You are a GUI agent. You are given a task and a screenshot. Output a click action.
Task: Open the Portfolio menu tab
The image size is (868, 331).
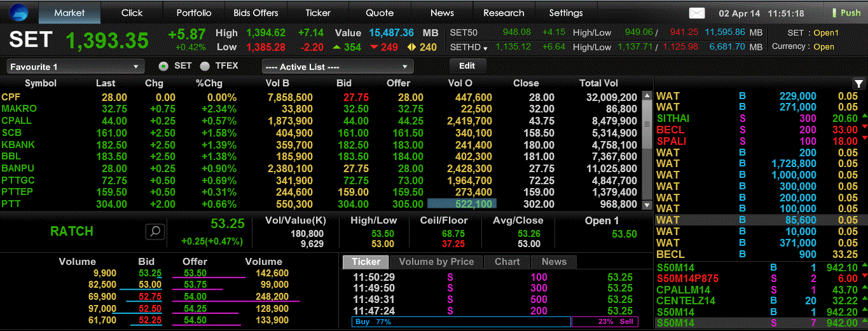tap(194, 13)
